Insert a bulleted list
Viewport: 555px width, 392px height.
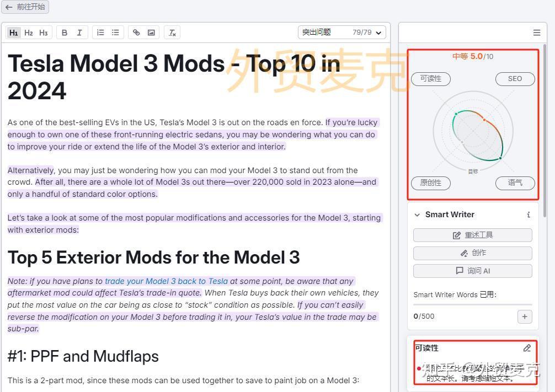click(x=115, y=33)
